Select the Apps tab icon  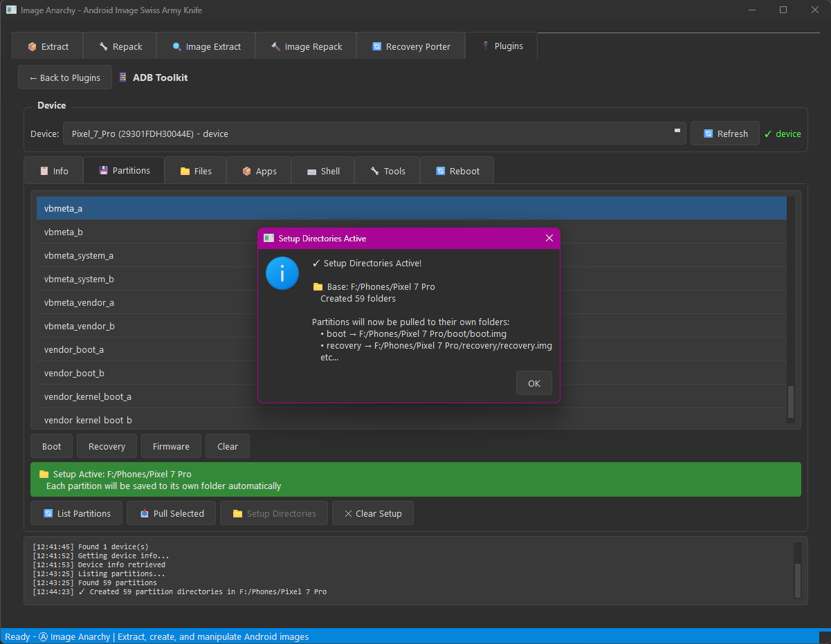[246, 170]
